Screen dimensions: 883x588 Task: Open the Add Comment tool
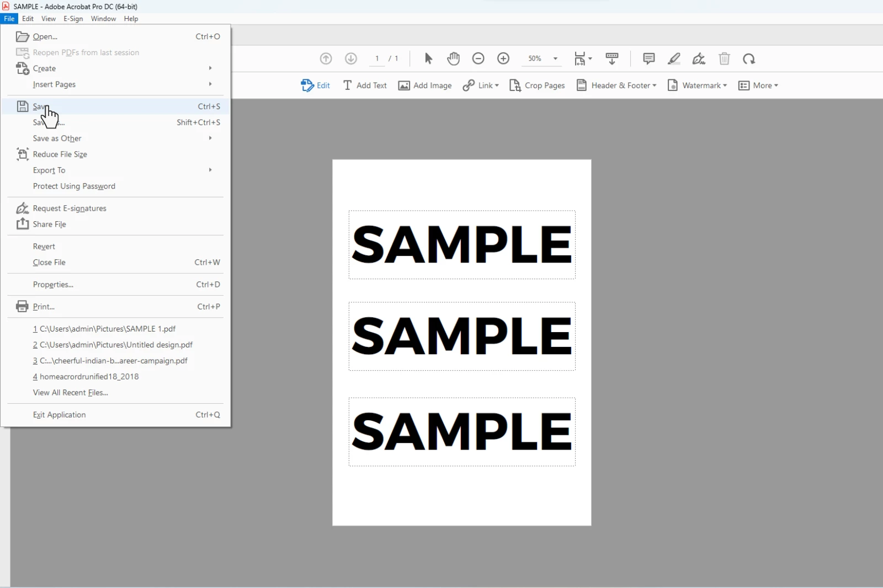[648, 58]
